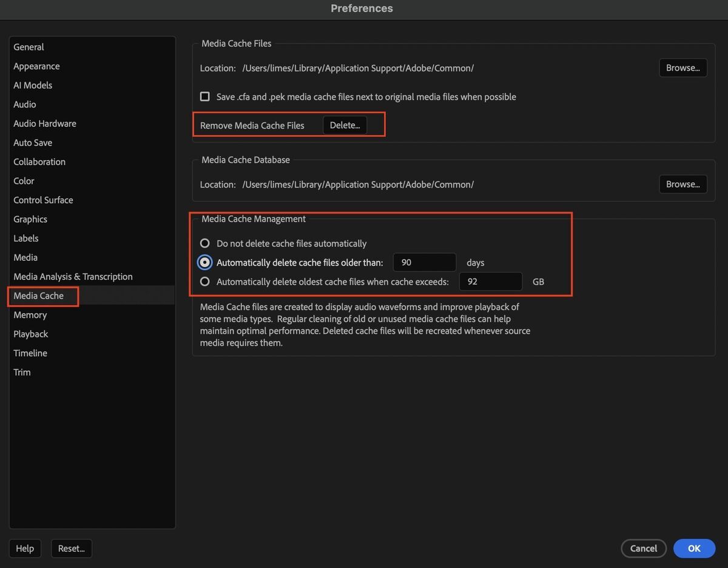Select delete oldest files when cache exceeds
The image size is (728, 568).
click(x=205, y=282)
